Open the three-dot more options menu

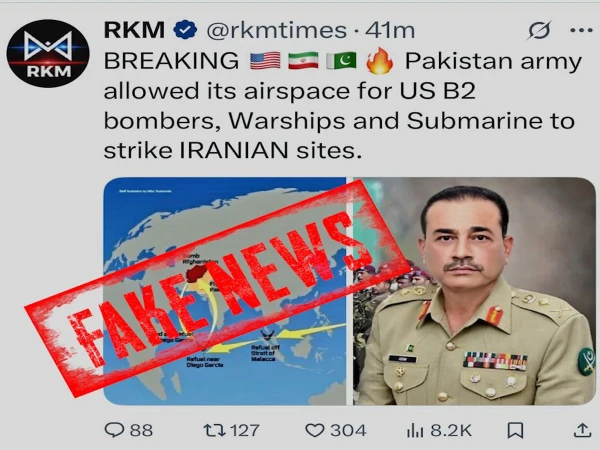(581, 30)
